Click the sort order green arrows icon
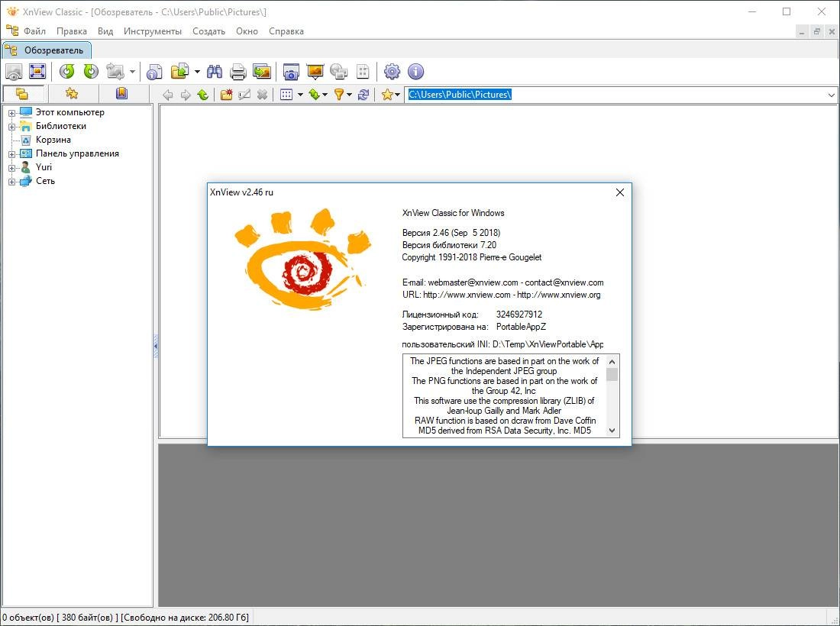Image resolution: width=840 pixels, height=626 pixels. [315, 95]
